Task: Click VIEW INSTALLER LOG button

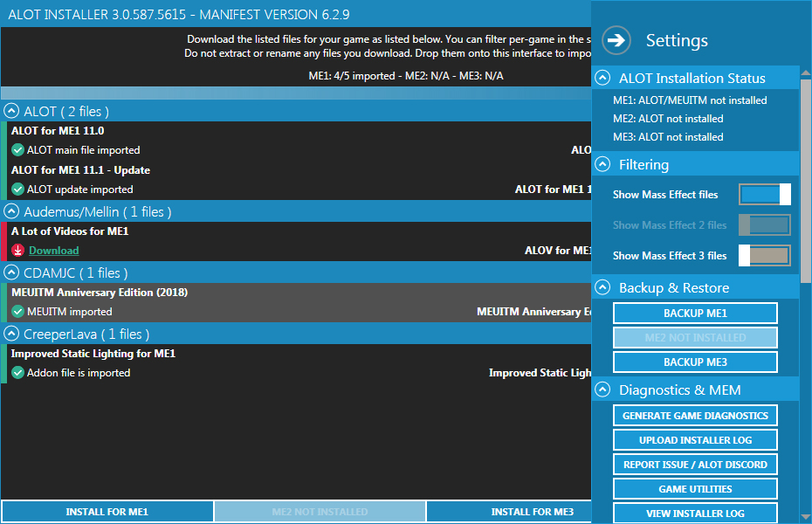Action: [695, 514]
